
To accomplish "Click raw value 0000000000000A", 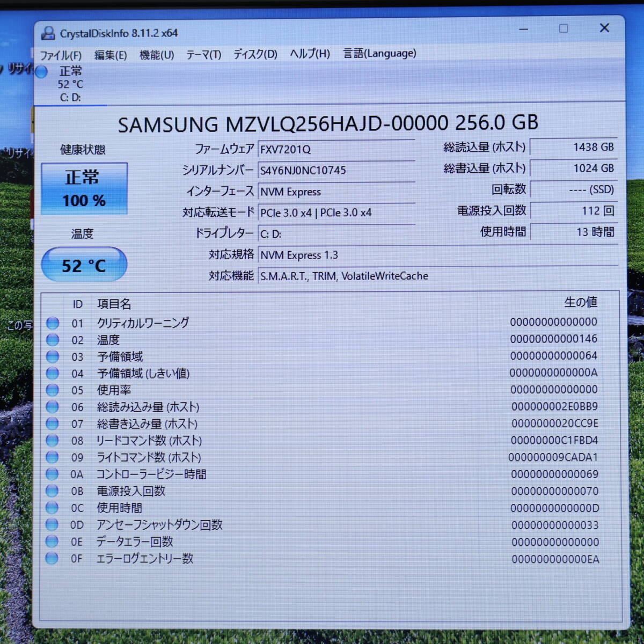I will pos(553,372).
